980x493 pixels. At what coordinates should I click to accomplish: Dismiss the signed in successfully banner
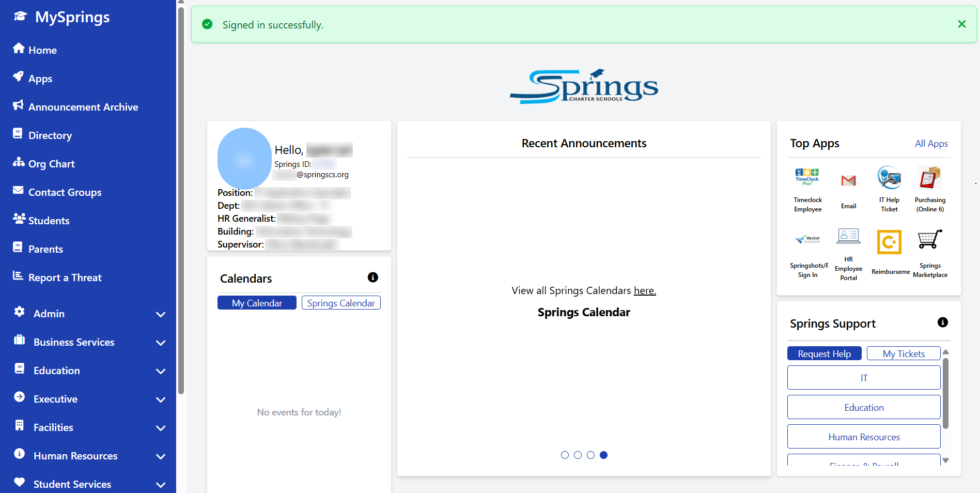(961, 24)
